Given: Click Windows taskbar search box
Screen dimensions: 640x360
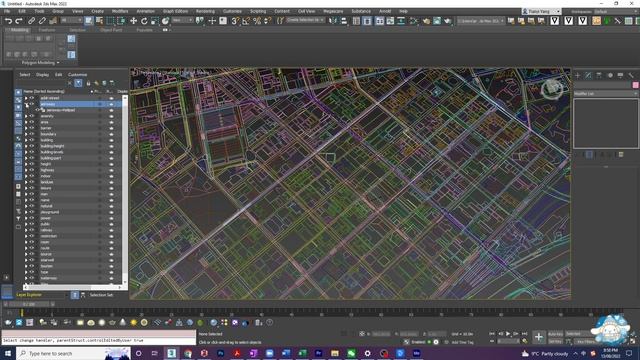Looking at the screenshot, I should click(73, 353).
